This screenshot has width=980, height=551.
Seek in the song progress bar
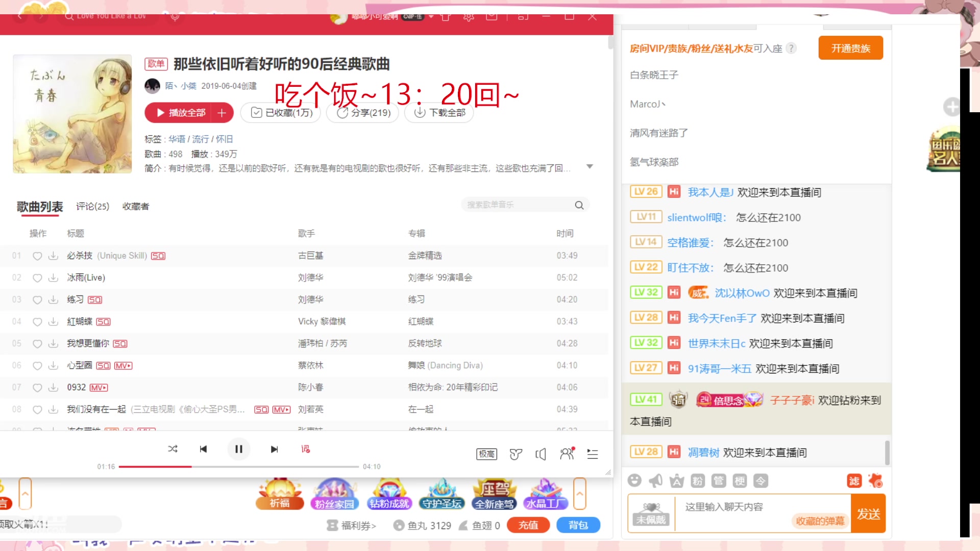239,467
